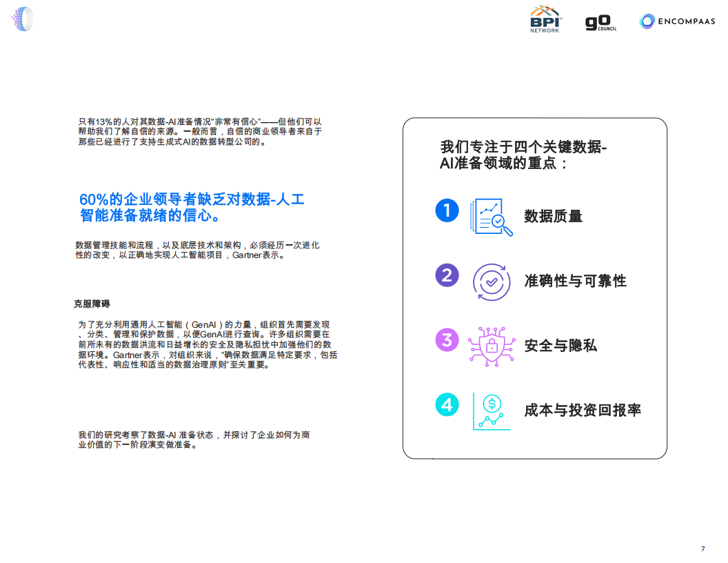This screenshot has height=563, width=728.
Task: Click the accuracy checkmark cycle icon
Action: click(492, 282)
